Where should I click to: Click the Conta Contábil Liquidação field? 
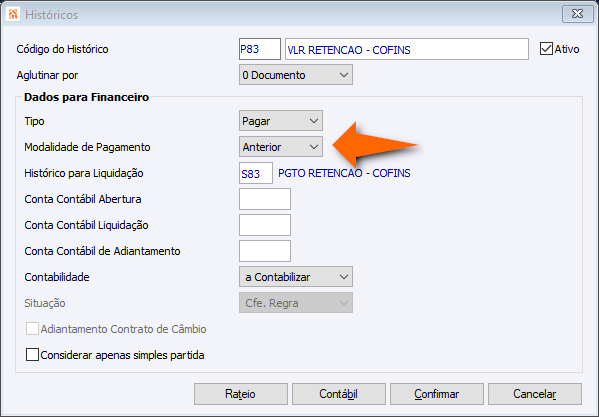click(265, 225)
